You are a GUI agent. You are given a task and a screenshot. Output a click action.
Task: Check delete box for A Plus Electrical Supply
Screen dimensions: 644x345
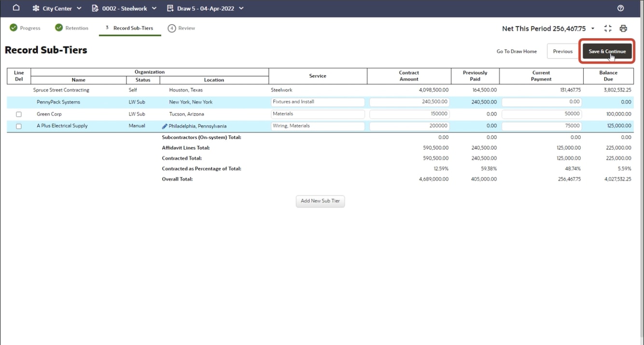pos(19,126)
